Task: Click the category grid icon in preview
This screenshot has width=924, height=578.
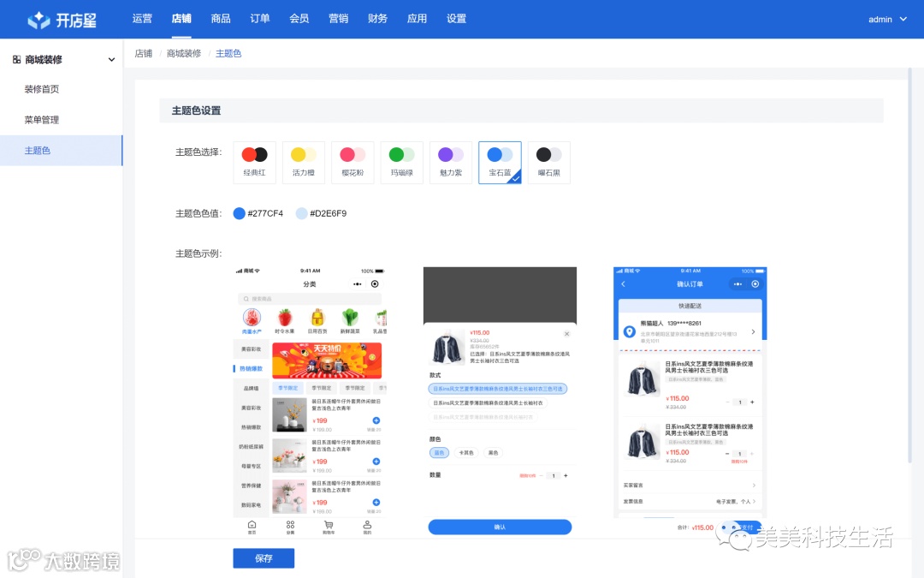Action: [291, 525]
